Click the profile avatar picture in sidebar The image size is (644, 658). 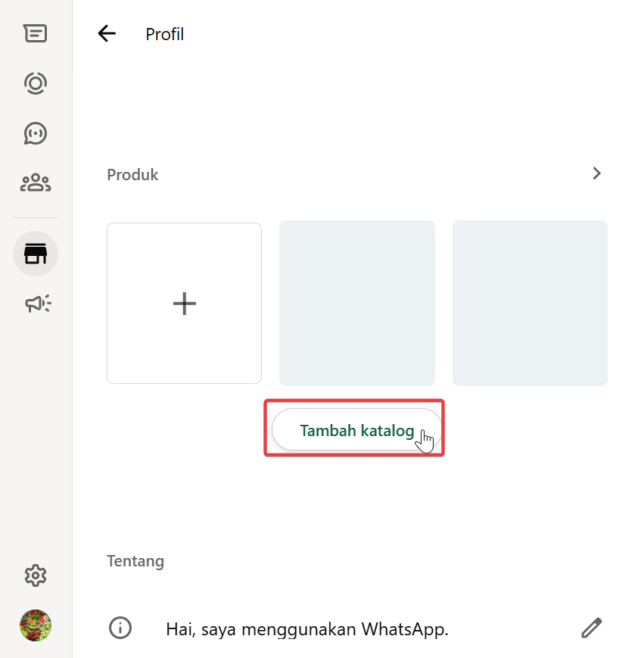coord(35,625)
